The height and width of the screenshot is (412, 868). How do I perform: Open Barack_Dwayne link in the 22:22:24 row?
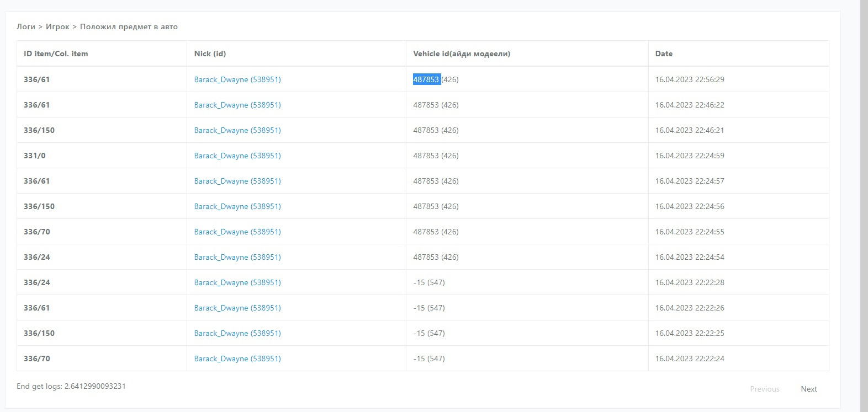(x=237, y=359)
